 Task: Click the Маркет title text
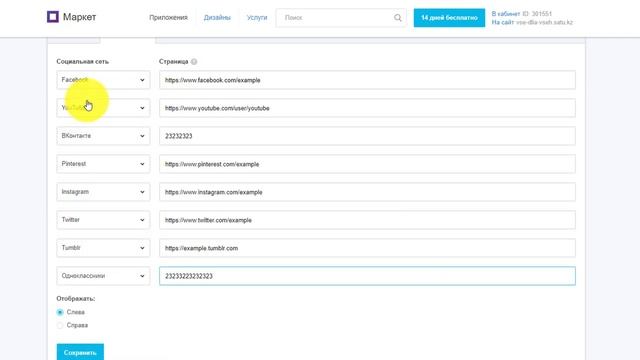(80, 17)
